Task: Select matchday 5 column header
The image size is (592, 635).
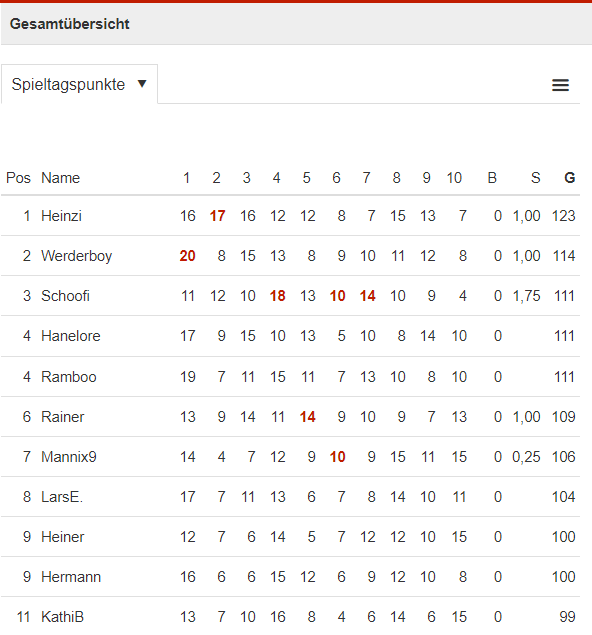Action: point(307,178)
